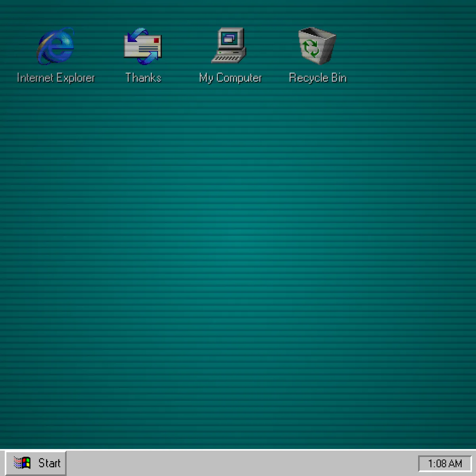Click the My Computer icon label text
This screenshot has height=476, width=476.
[x=230, y=78]
